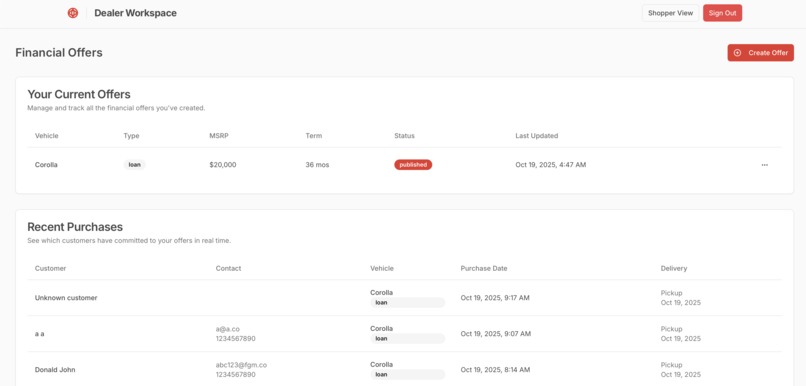Screen dimensions: 806x386
Task: Click purchase date Oct 19, 2025, 8:14 AM
Action: click(495, 370)
